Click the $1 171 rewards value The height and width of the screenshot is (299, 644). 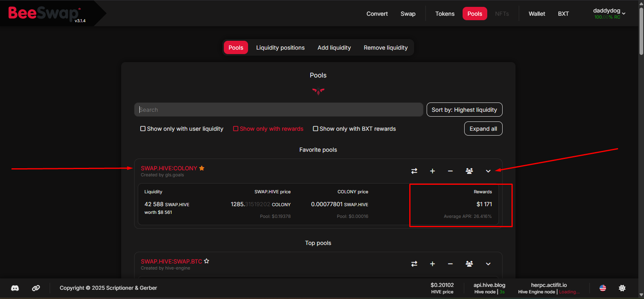click(x=484, y=204)
